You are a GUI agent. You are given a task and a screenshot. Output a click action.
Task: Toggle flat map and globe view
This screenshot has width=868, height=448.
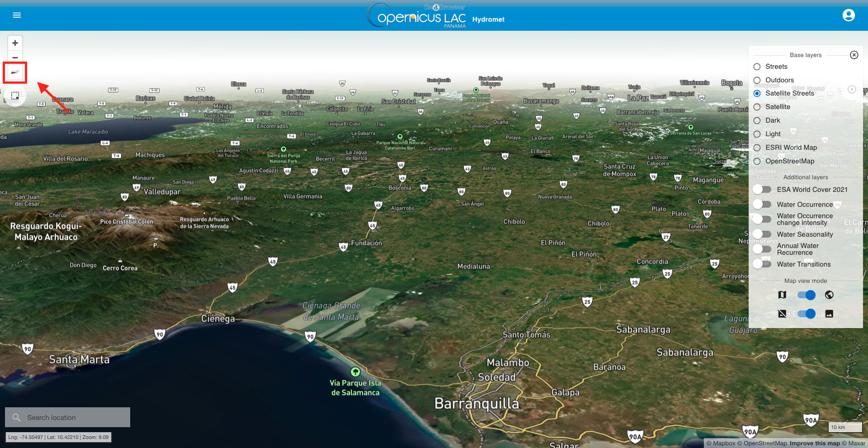tap(806, 295)
